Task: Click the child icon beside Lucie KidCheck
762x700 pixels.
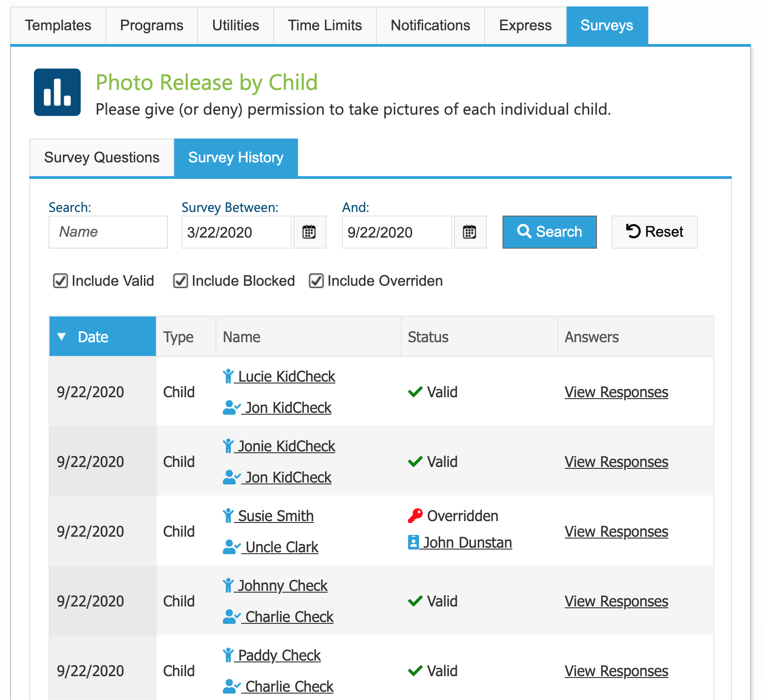Action: click(228, 375)
